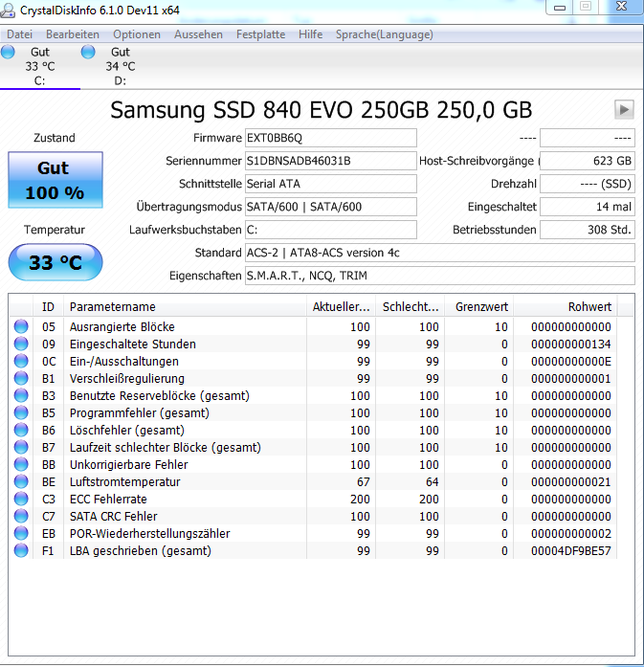Click status orb of Programmfehler row

click(x=21, y=412)
